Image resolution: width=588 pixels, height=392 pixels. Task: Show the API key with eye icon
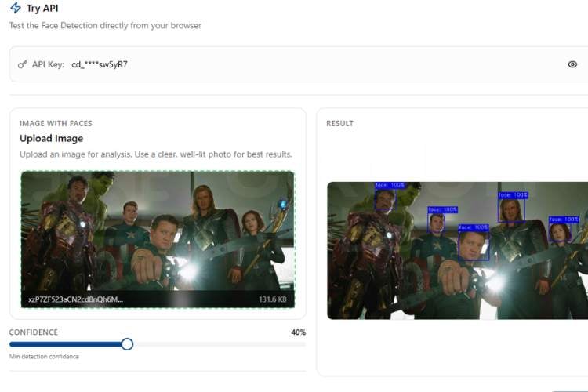point(572,64)
